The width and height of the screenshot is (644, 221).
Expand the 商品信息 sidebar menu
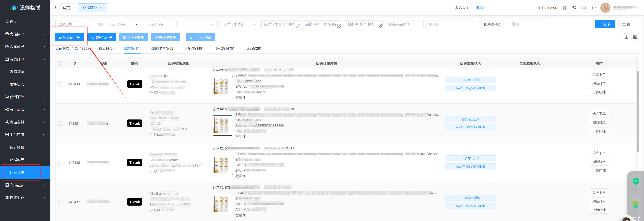coord(25,34)
